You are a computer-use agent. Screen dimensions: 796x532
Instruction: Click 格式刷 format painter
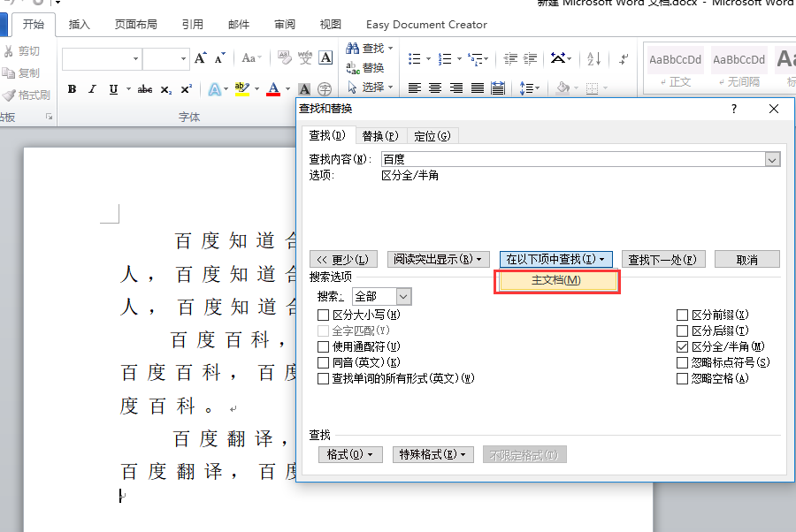pyautogui.click(x=27, y=95)
